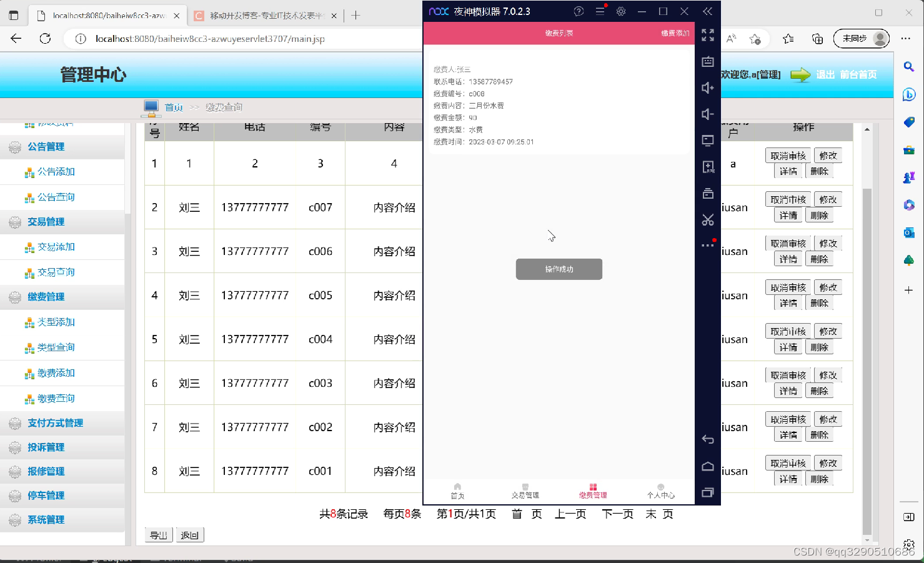Click 前台首页 link in header
The width and height of the screenshot is (924, 563).
(x=858, y=74)
